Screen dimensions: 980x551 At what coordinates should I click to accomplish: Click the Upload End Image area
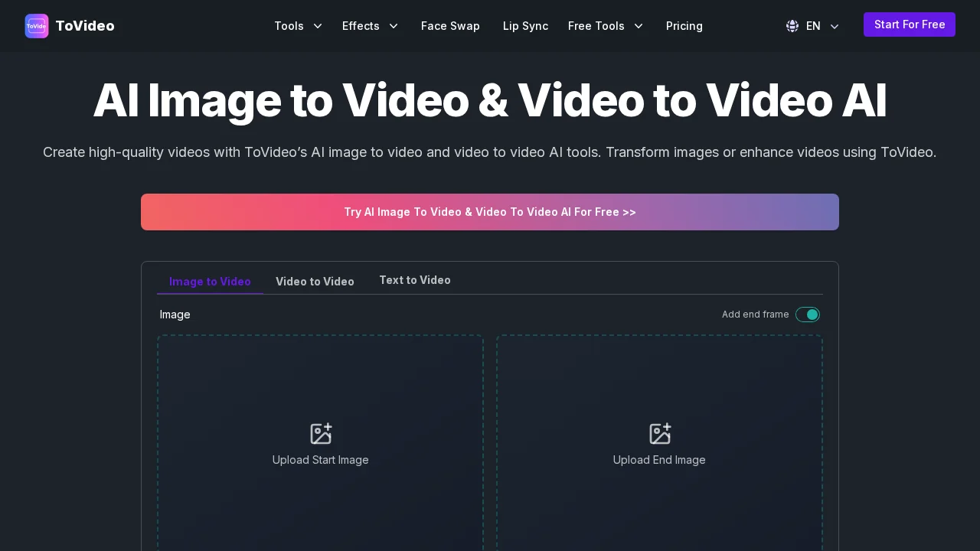[x=659, y=444]
